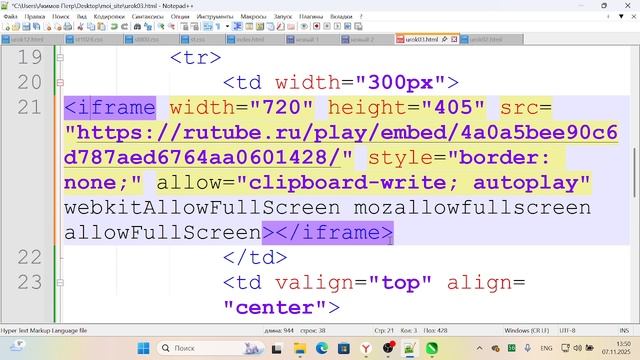
Task: Open the UTF-8 encoding selector in status bar
Action: (x=567, y=330)
